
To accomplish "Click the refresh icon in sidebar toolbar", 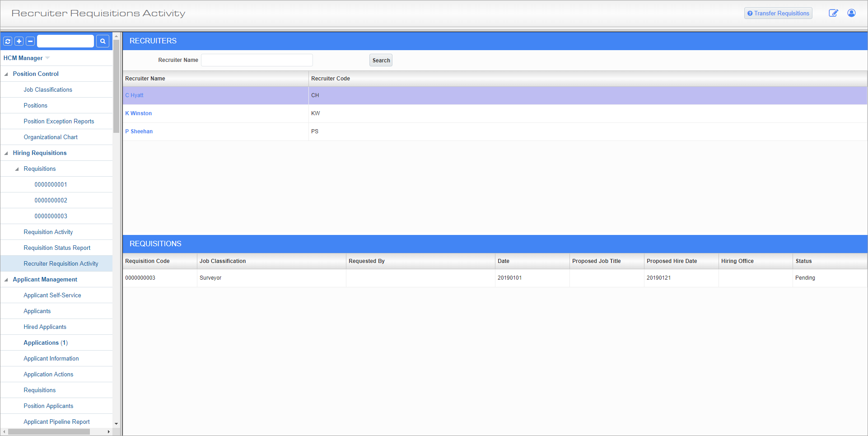I will tap(8, 42).
